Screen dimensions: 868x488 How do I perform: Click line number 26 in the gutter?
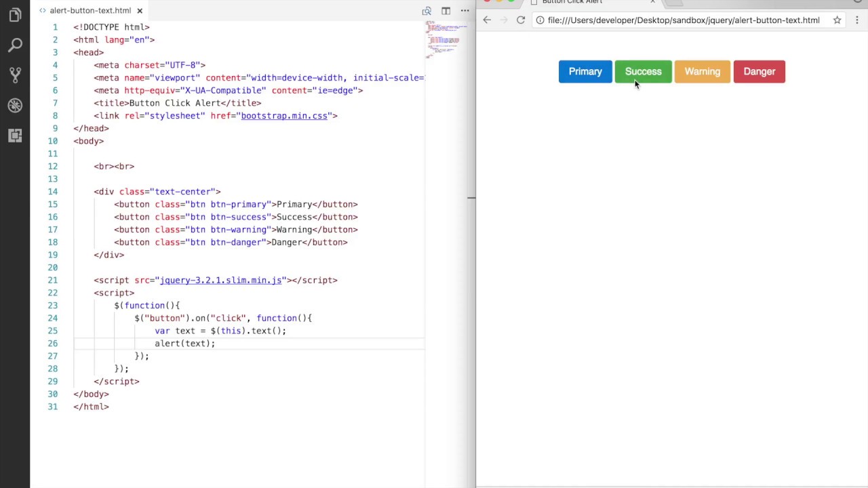[53, 344]
